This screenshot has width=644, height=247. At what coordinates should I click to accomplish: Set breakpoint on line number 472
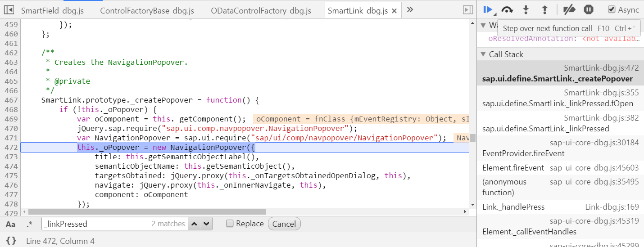point(12,147)
